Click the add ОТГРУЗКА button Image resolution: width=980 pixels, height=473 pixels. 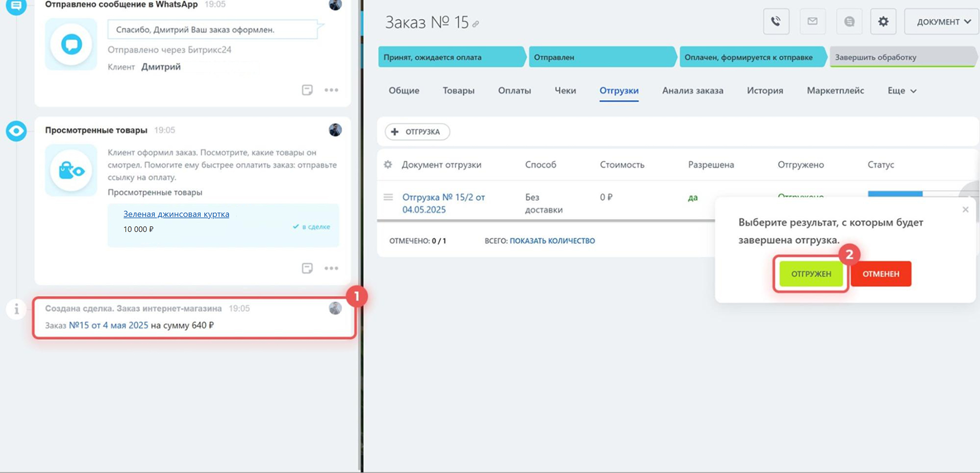[417, 132]
